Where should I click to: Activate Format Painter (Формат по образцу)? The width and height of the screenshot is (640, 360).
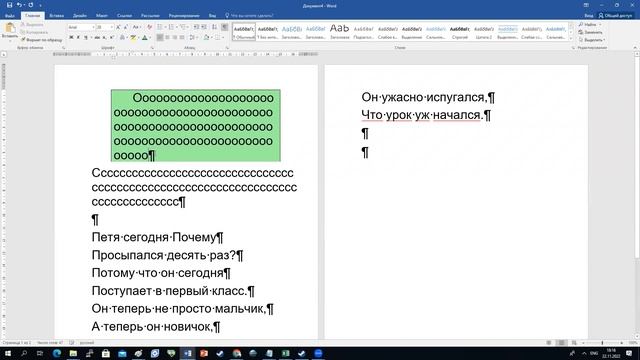42,40
